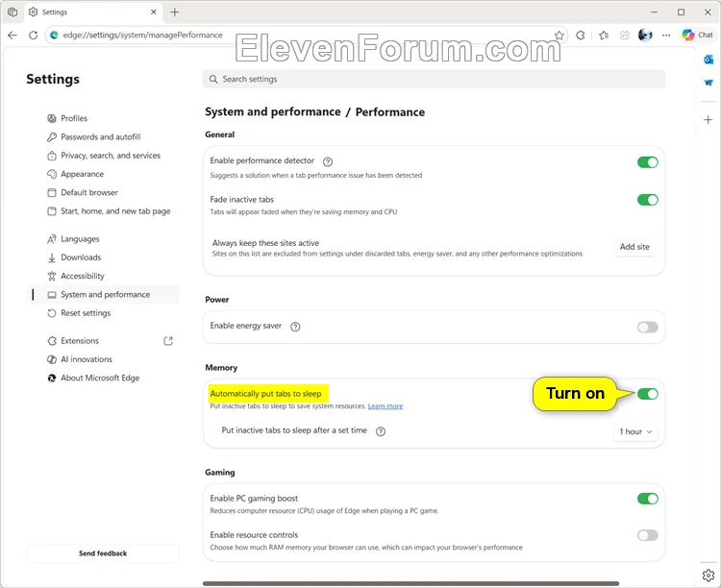Add page to favorites star icon
The height and width of the screenshot is (588, 721).
click(559, 35)
